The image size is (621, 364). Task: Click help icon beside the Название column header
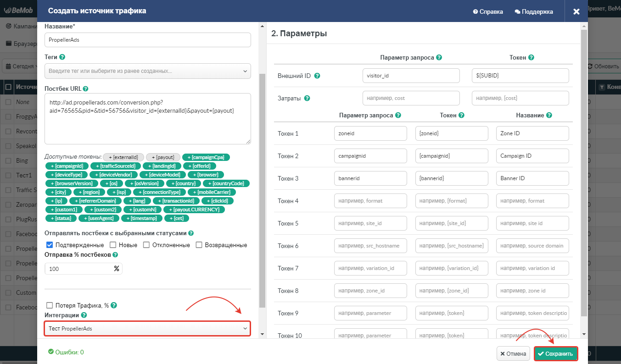[549, 116]
